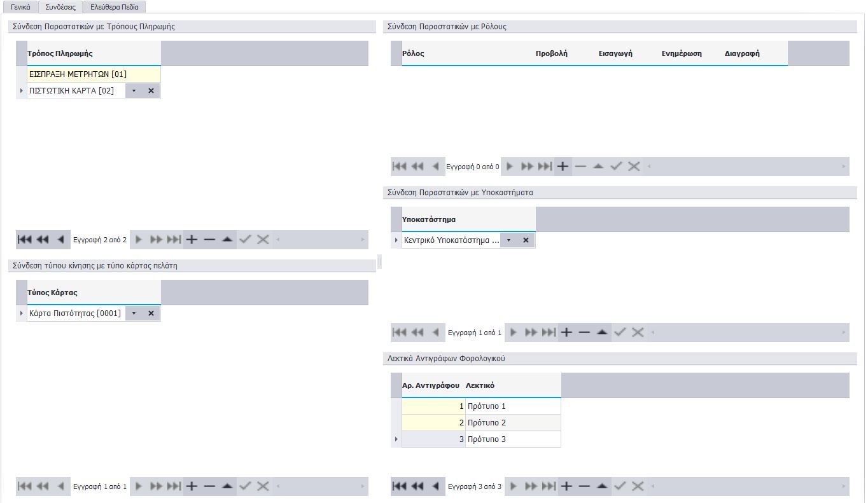868x503 pixels.
Task: Click edit arrow in branches navigator
Action: click(602, 332)
